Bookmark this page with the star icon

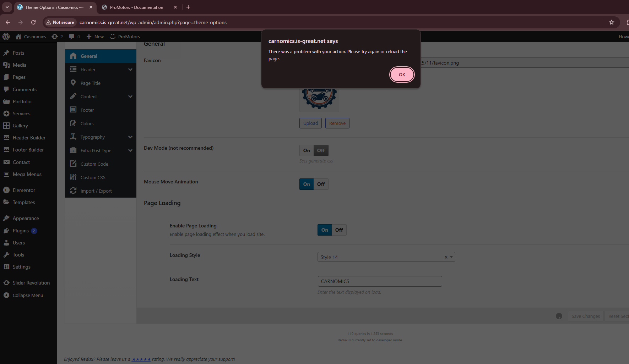(x=611, y=22)
